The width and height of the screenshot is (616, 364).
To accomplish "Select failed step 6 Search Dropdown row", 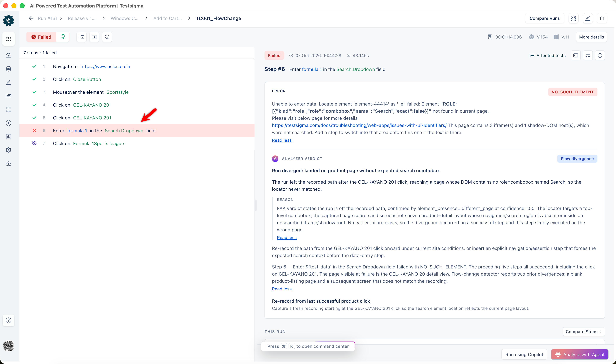I will pos(137,130).
